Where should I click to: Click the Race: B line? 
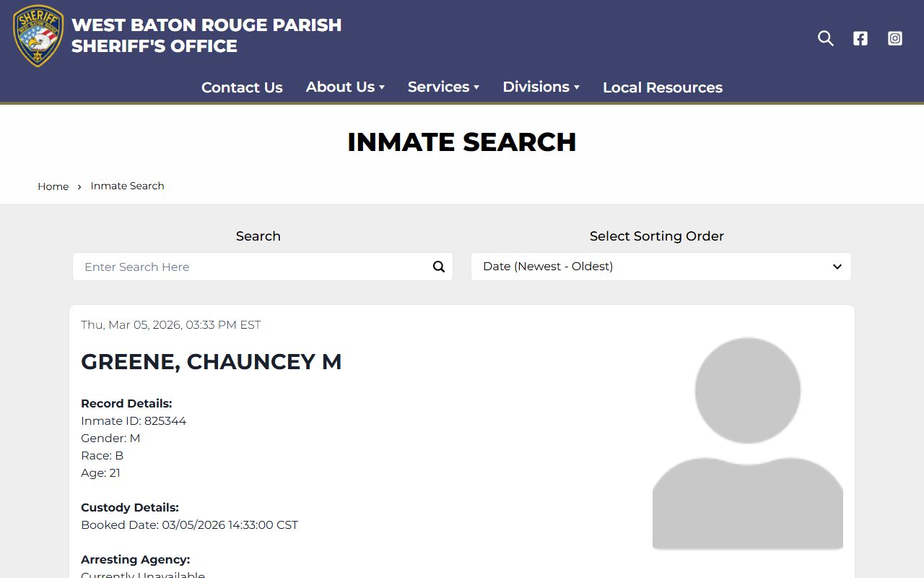[x=102, y=455]
